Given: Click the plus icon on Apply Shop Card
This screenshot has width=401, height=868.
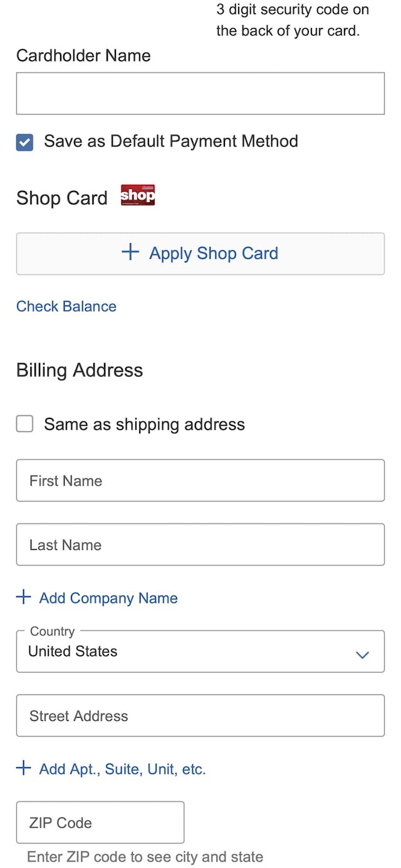Looking at the screenshot, I should 130,253.
